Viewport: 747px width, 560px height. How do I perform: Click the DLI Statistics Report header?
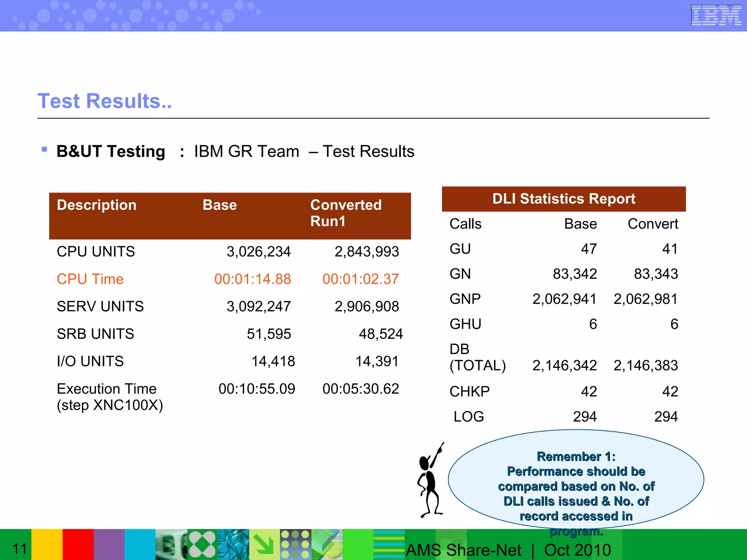[564, 199]
